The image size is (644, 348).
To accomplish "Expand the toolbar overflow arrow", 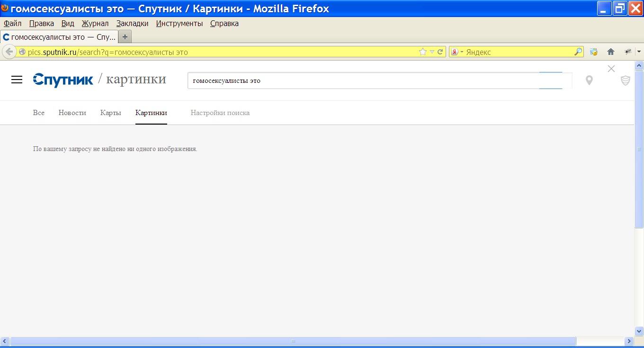I will click(639, 52).
